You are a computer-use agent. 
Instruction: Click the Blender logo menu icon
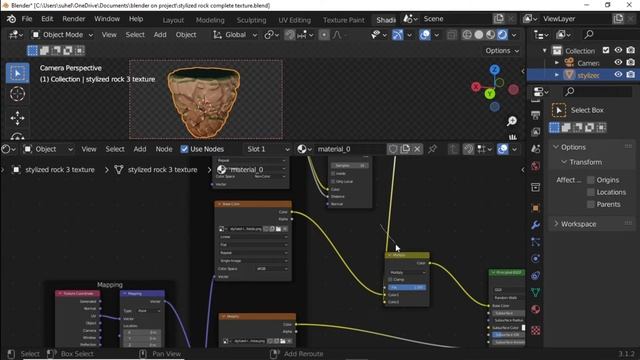coord(11,19)
